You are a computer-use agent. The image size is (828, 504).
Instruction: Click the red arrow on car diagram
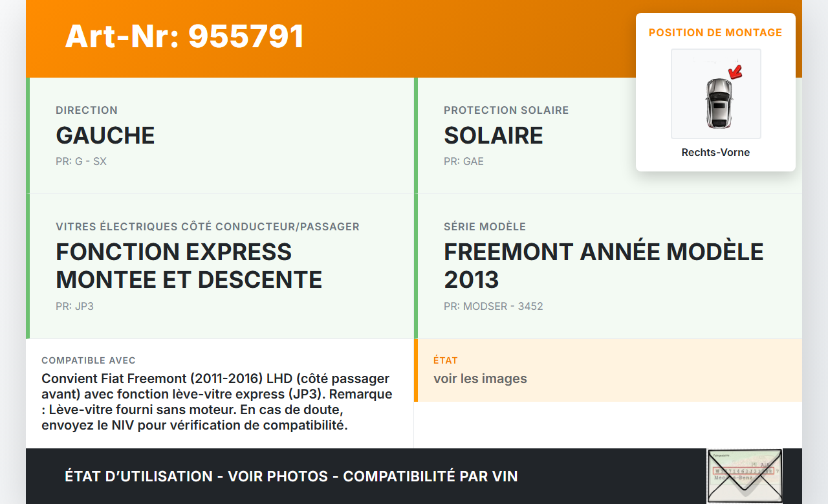[x=735, y=71]
